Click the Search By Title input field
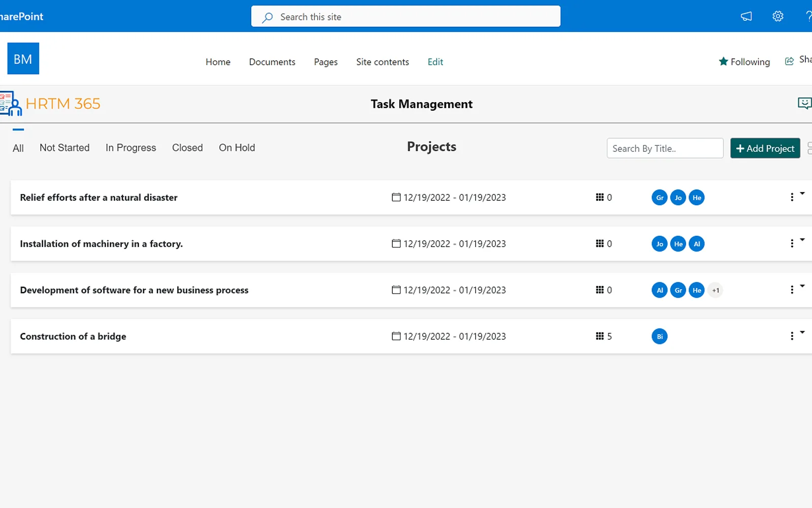This screenshot has height=508, width=812. (665, 148)
